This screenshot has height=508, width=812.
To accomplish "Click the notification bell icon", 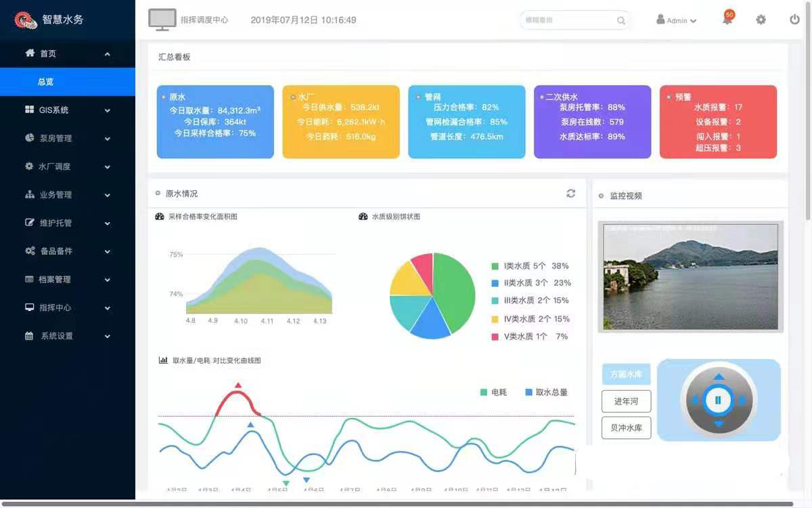I will click(x=727, y=20).
